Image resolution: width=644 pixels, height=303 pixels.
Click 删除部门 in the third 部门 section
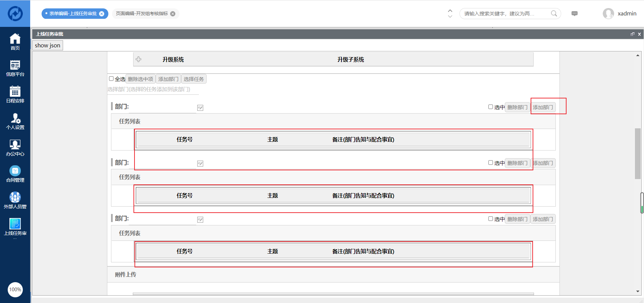(518, 219)
